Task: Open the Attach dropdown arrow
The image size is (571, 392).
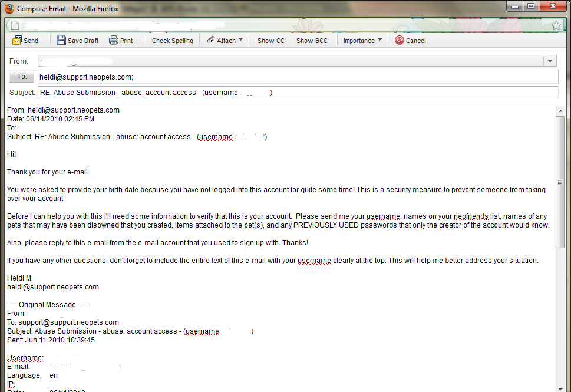Action: [240, 39]
